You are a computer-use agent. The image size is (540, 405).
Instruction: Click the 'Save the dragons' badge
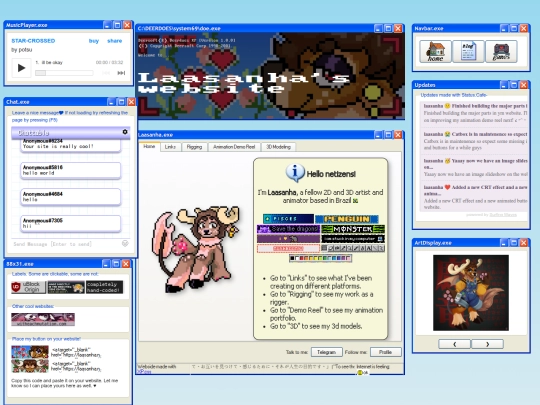click(x=288, y=229)
